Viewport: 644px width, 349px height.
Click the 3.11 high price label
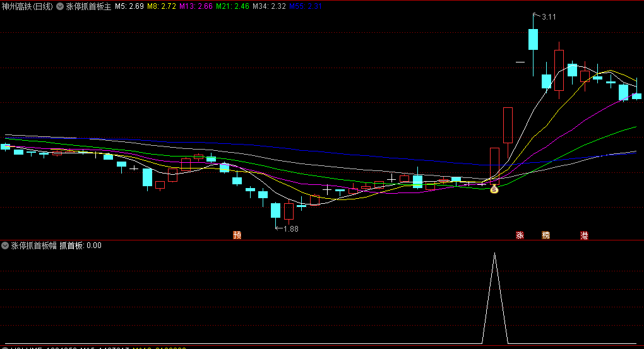click(x=549, y=17)
